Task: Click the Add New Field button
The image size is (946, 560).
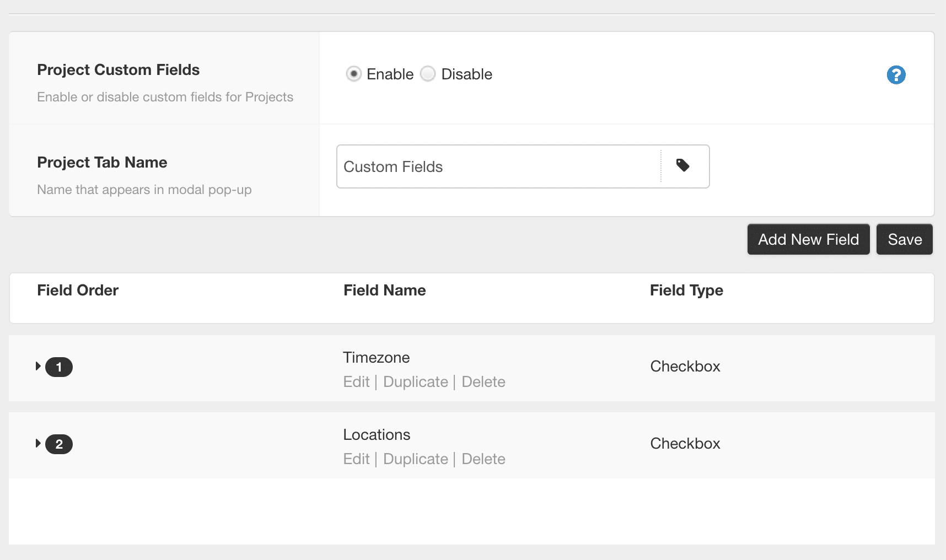Action: click(808, 239)
